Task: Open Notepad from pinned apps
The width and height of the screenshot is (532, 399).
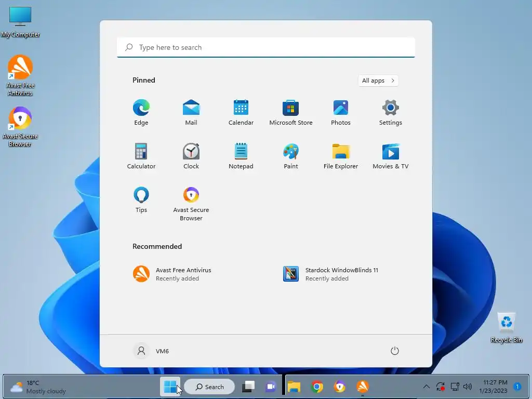Action: pos(241,156)
